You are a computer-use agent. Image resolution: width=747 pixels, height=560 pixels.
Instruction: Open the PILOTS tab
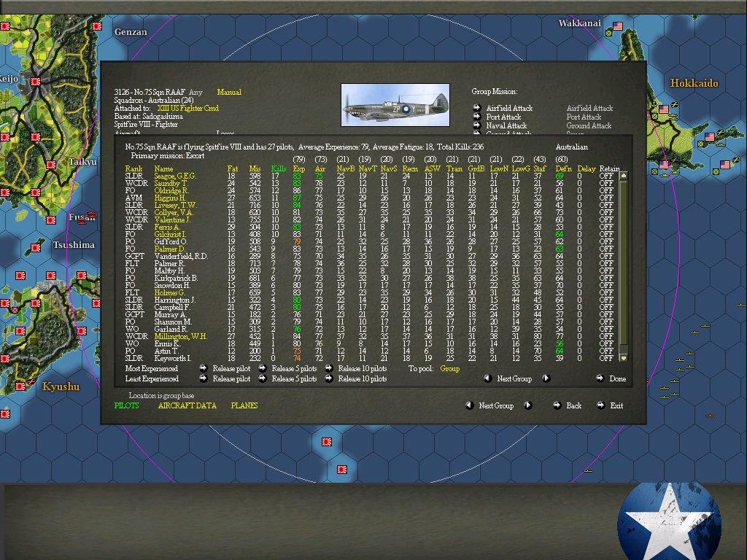click(x=126, y=405)
